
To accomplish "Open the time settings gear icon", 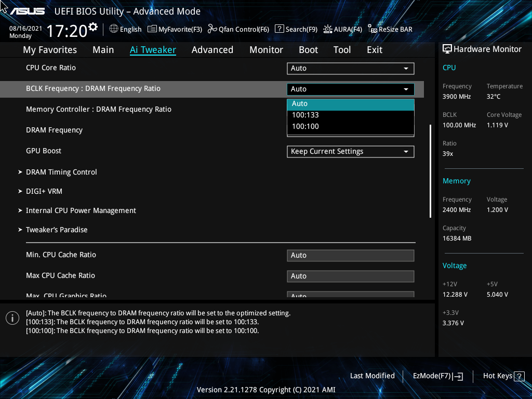I will pyautogui.click(x=93, y=27).
